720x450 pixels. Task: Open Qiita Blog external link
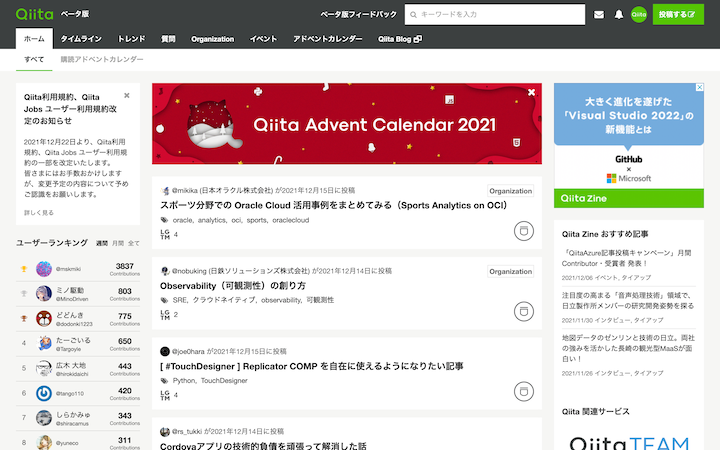(x=400, y=39)
